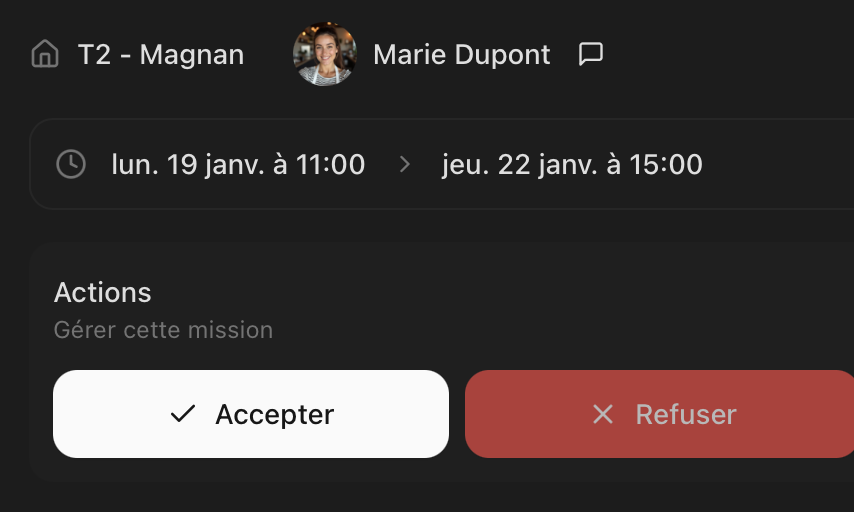Click the clock icon in the date row
Viewport: 854px width, 512px height.
click(x=70, y=164)
